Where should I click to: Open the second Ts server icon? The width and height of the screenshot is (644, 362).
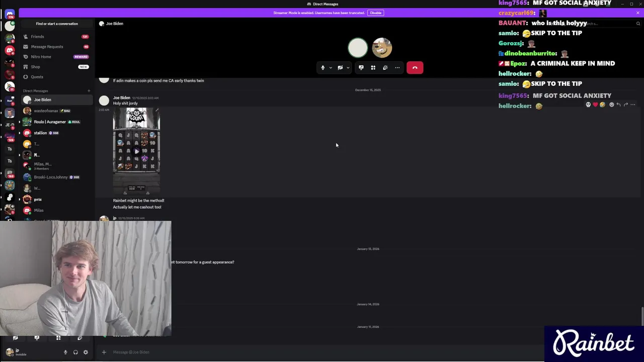pos(10,161)
